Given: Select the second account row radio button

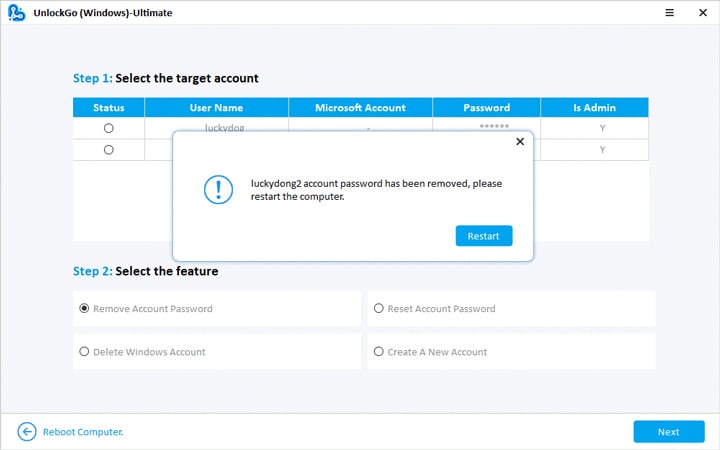Looking at the screenshot, I should coord(108,149).
